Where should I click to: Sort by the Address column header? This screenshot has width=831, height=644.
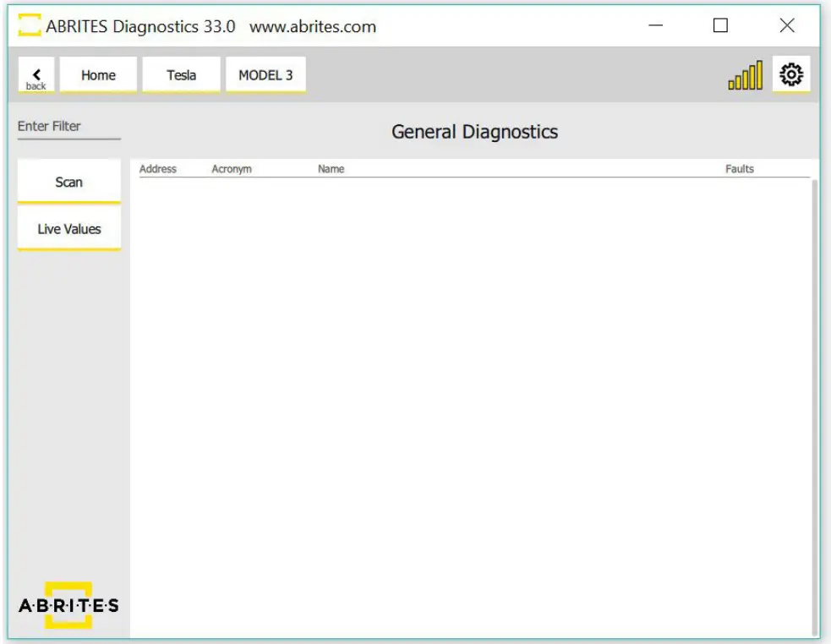point(157,168)
